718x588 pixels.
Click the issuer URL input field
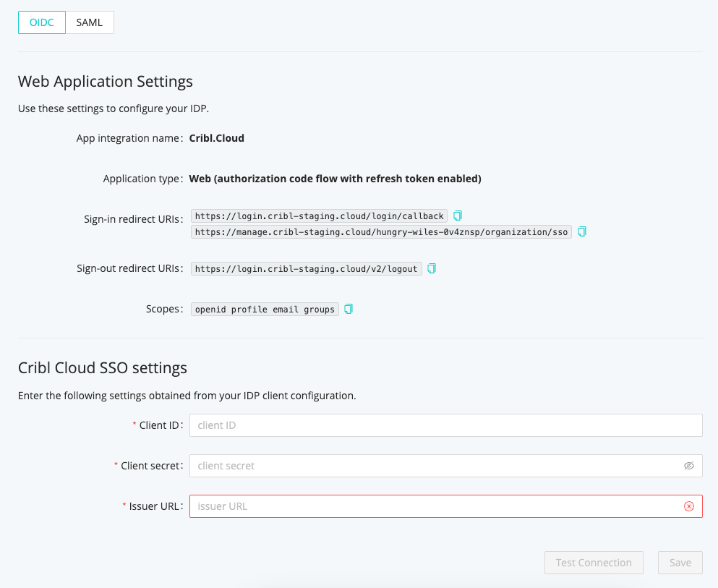click(434, 506)
